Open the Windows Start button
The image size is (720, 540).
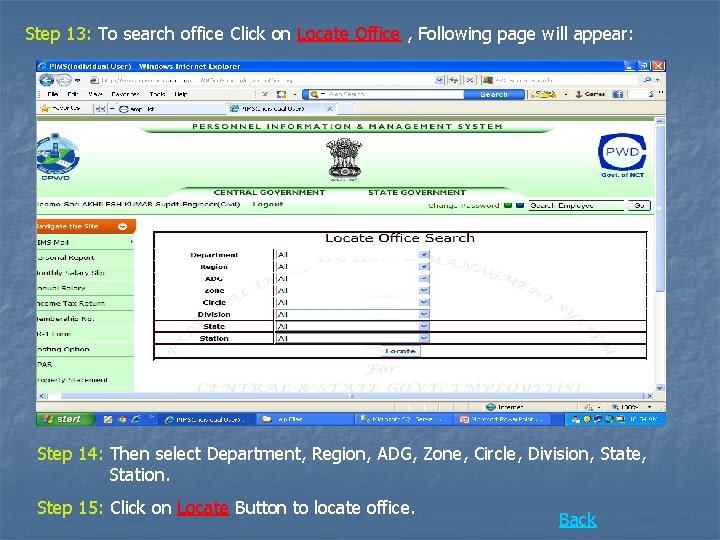click(65, 419)
